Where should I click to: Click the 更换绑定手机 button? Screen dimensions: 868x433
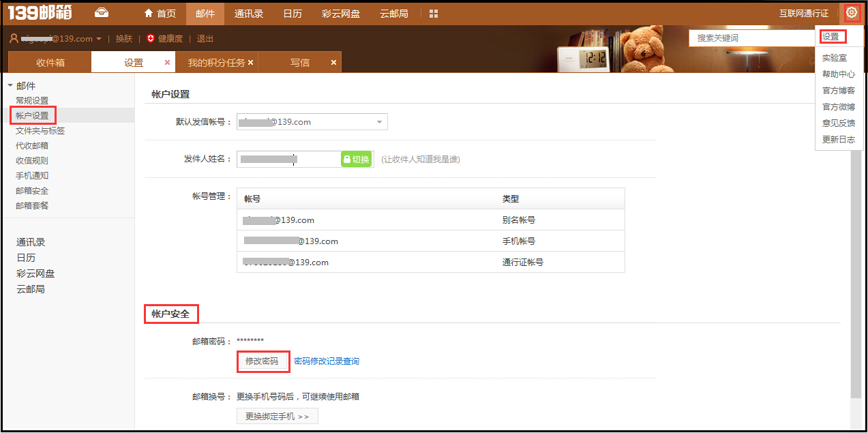[x=277, y=415]
